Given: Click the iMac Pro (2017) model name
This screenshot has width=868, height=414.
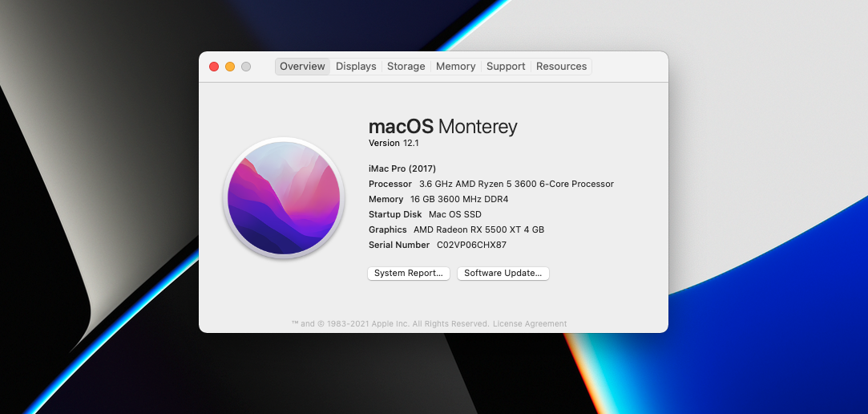Looking at the screenshot, I should pos(402,168).
